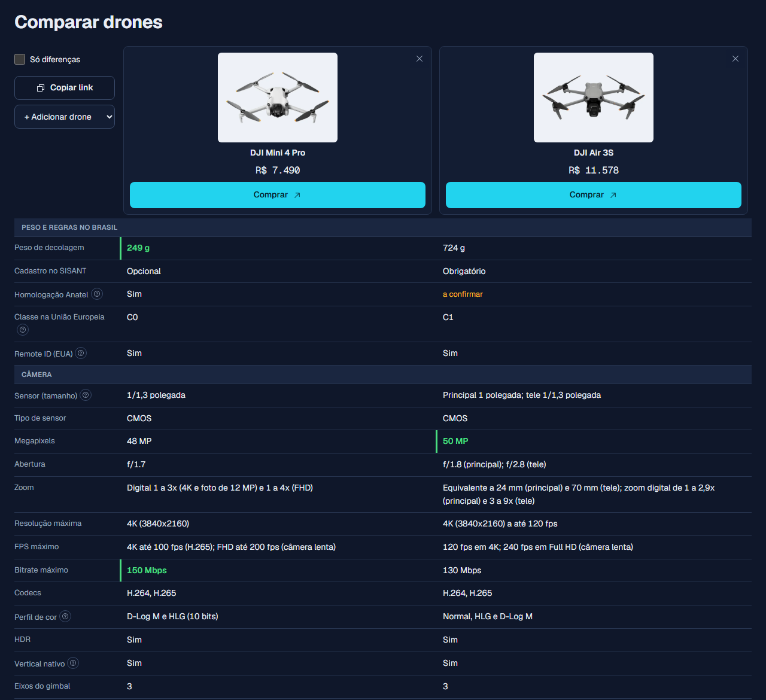
Task: Click the PESO E REGRAS NO BRASIL header
Action: [x=69, y=227]
